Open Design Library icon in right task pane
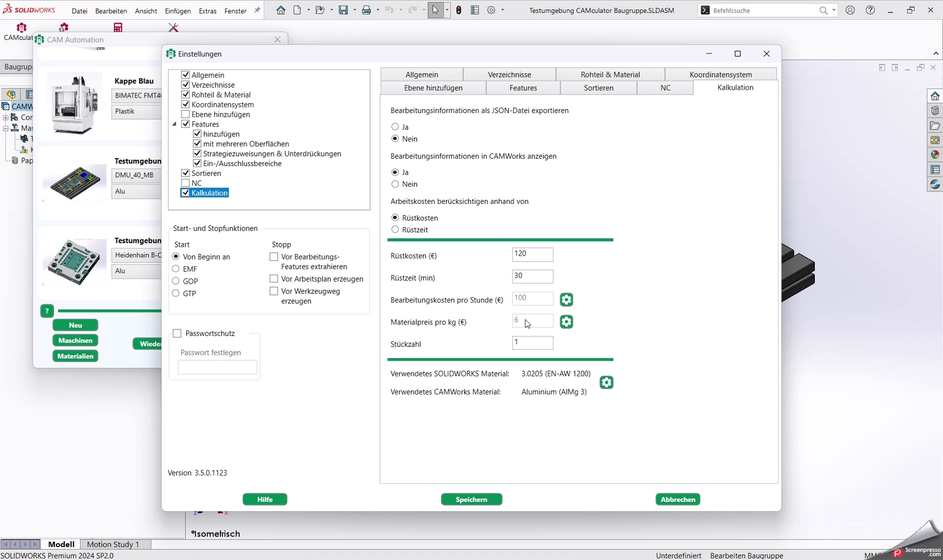Screen dimensions: 943x560 tap(935, 110)
